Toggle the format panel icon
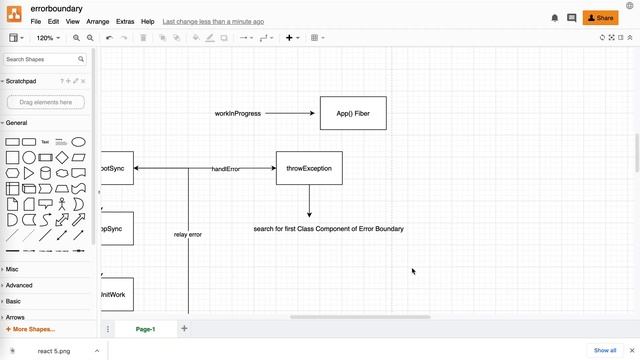Image resolution: width=640 pixels, height=360 pixels. (x=621, y=38)
